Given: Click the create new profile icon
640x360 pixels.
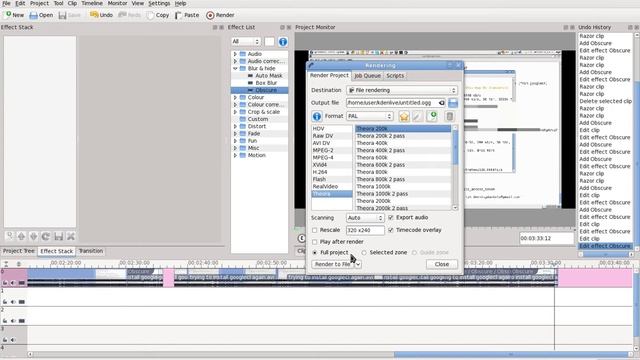Looking at the screenshot, I should pos(432,116).
